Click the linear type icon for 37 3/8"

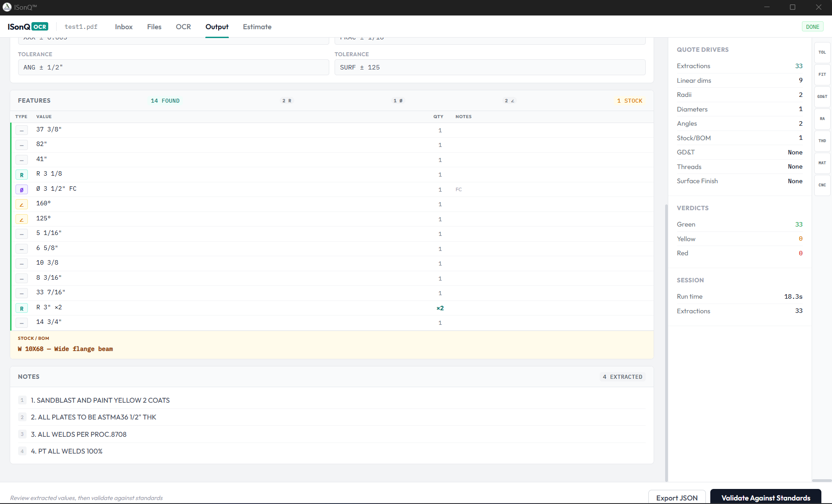[x=22, y=130]
